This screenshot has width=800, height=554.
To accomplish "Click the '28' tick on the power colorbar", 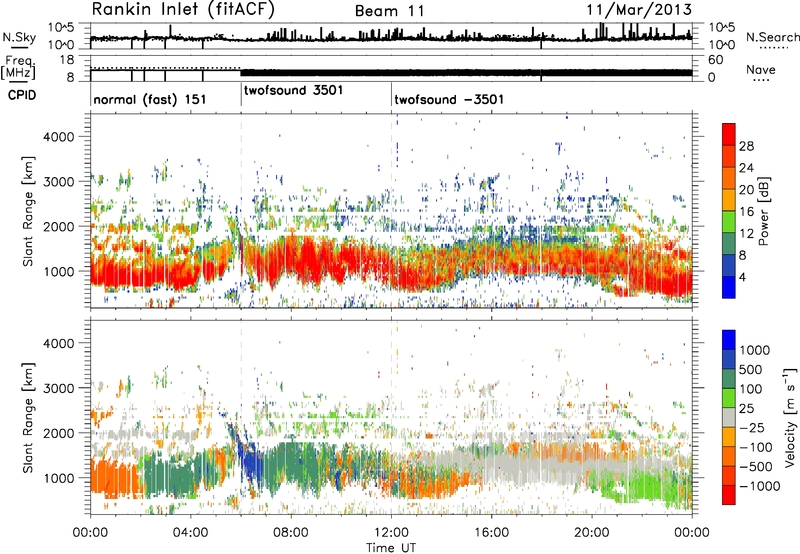I will tap(746, 146).
